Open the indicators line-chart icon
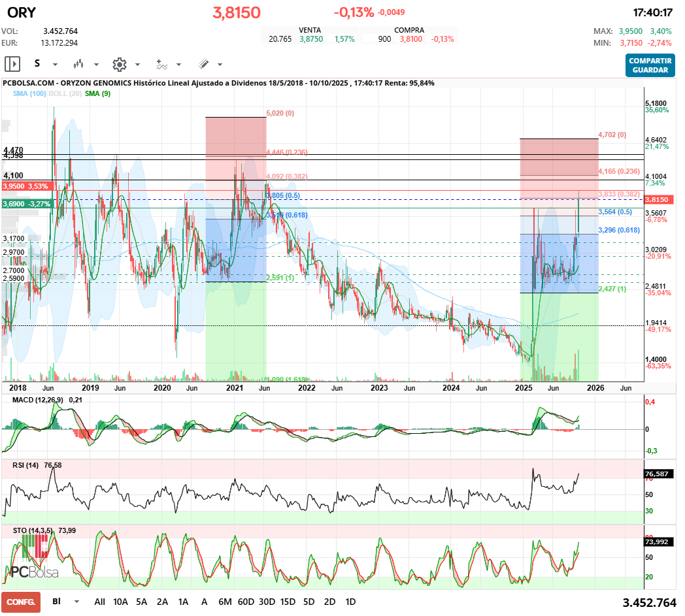685x616 pixels. point(161,65)
